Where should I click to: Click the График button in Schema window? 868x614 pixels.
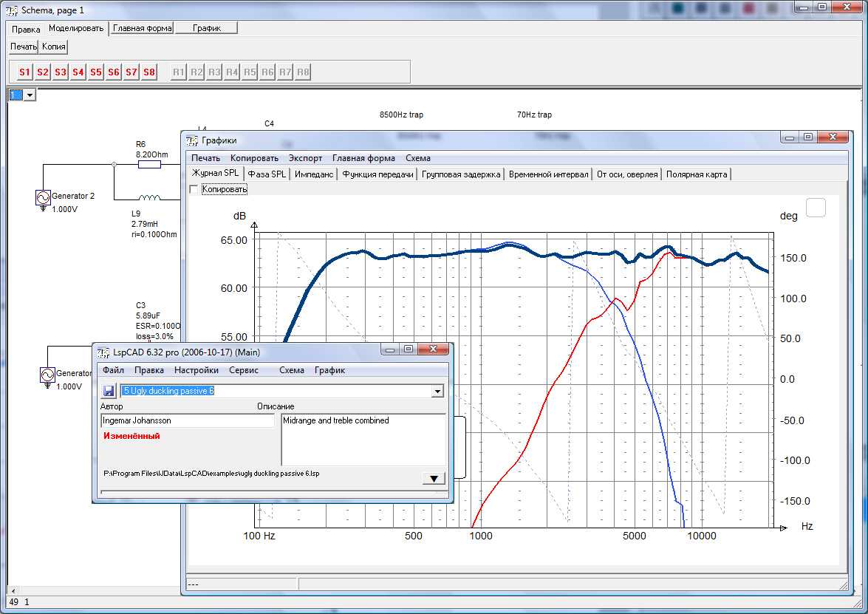click(207, 28)
